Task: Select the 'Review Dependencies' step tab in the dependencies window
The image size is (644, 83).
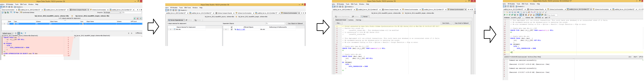Action: [176, 20]
